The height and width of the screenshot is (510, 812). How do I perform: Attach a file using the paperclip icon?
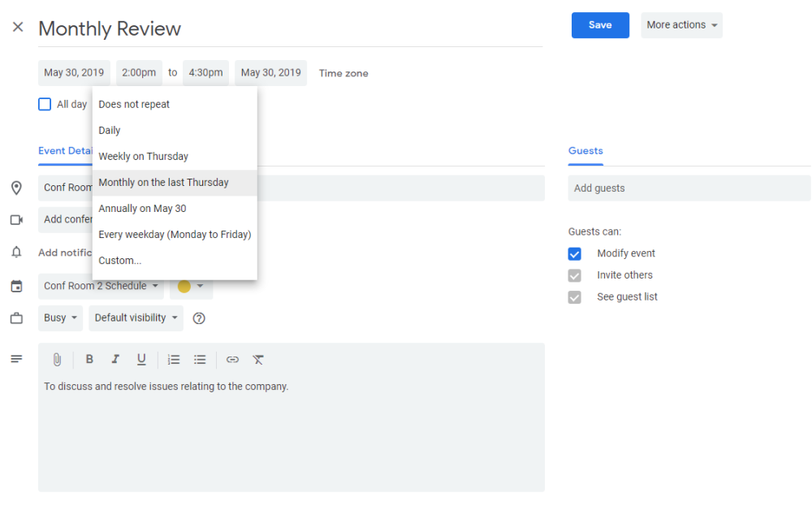tap(57, 359)
